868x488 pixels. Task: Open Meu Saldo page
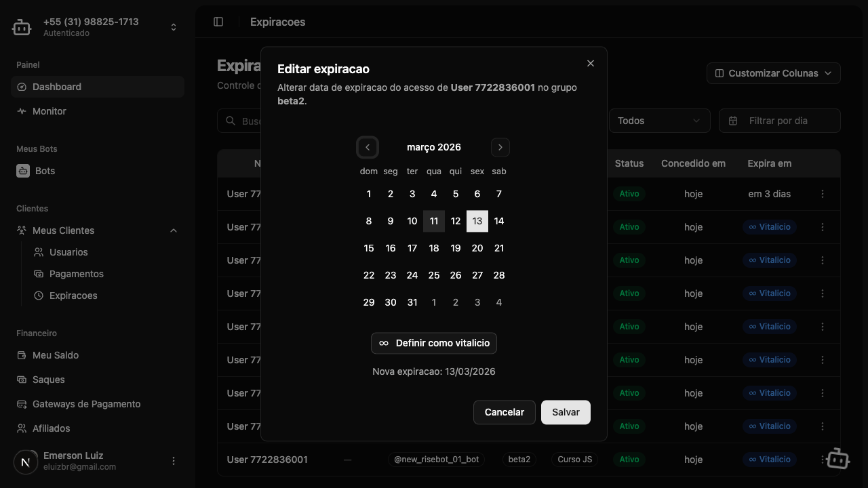(98, 355)
